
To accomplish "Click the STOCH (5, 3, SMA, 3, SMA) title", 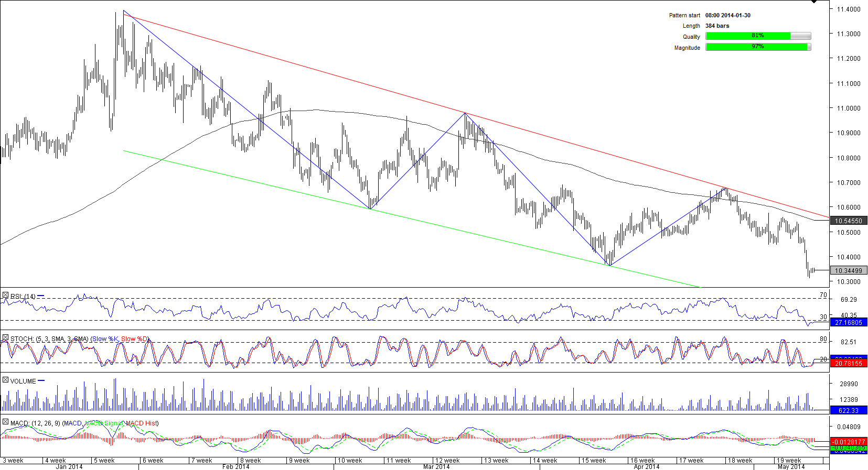I will pos(50,339).
